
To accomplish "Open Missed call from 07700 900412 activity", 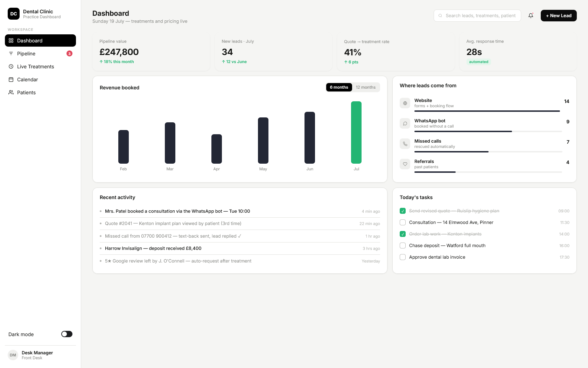I will [240, 236].
